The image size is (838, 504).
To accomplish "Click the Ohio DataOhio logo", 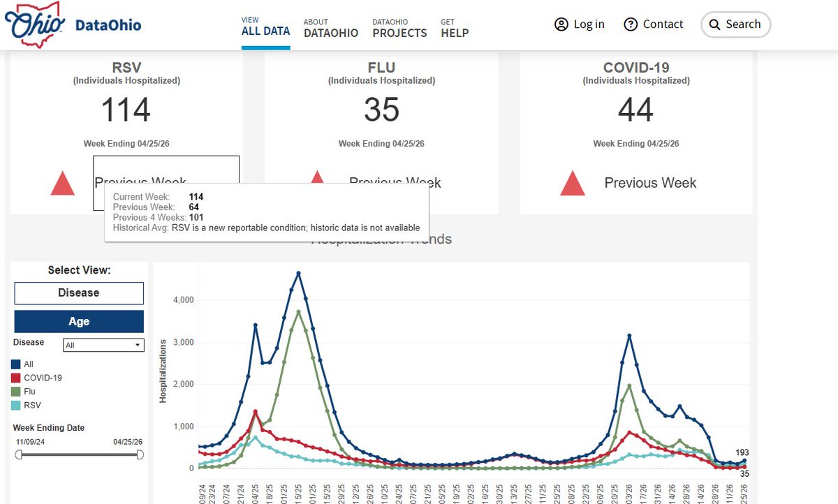I will 73,25.
